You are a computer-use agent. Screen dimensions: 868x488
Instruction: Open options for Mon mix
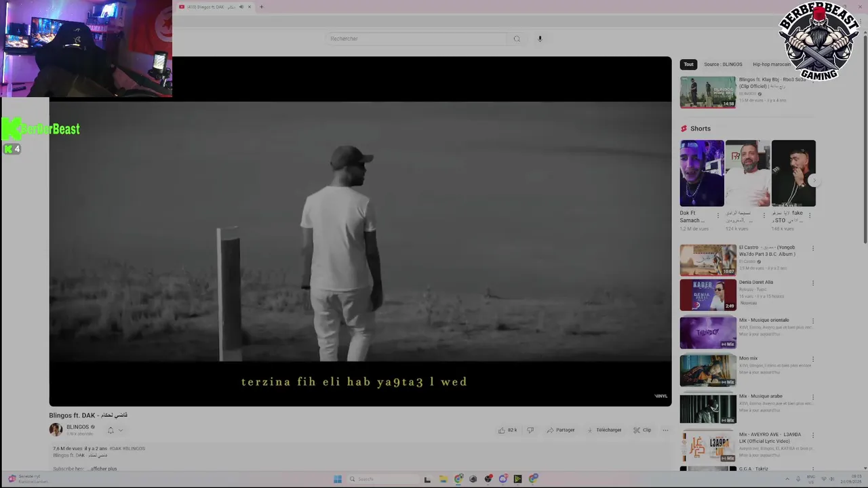coord(813,359)
